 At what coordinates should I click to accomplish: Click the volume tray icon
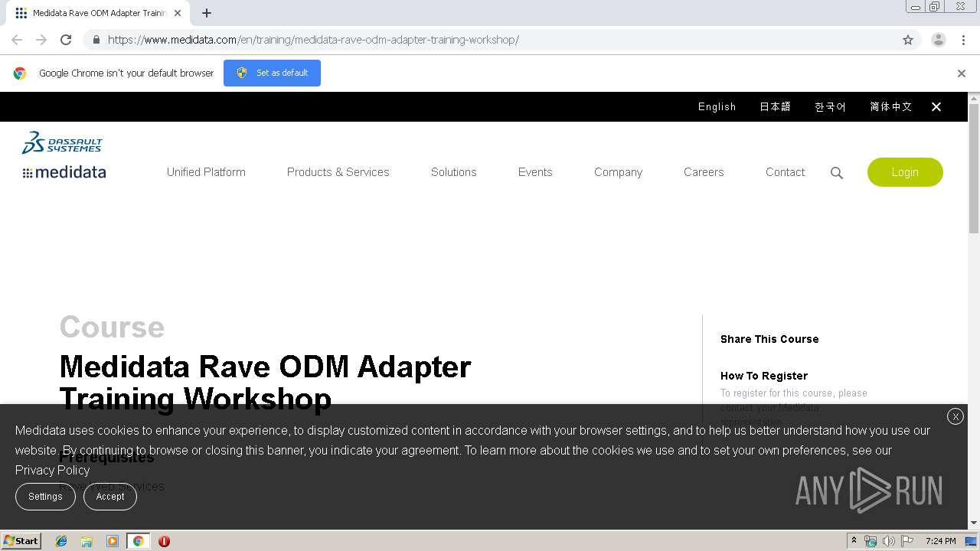click(889, 541)
